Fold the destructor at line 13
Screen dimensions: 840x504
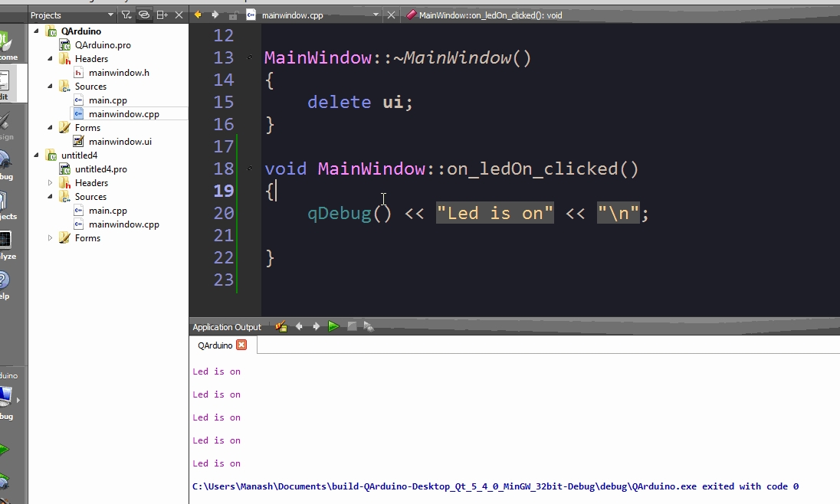click(249, 57)
